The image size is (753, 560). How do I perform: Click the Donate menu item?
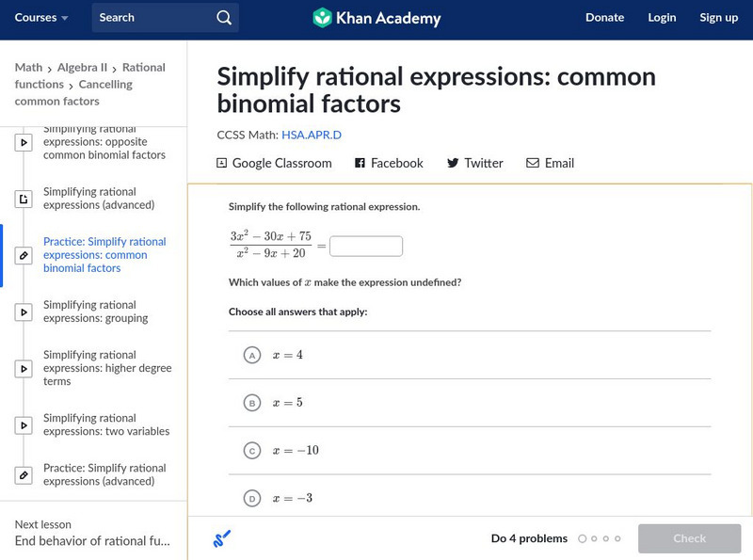tap(604, 18)
